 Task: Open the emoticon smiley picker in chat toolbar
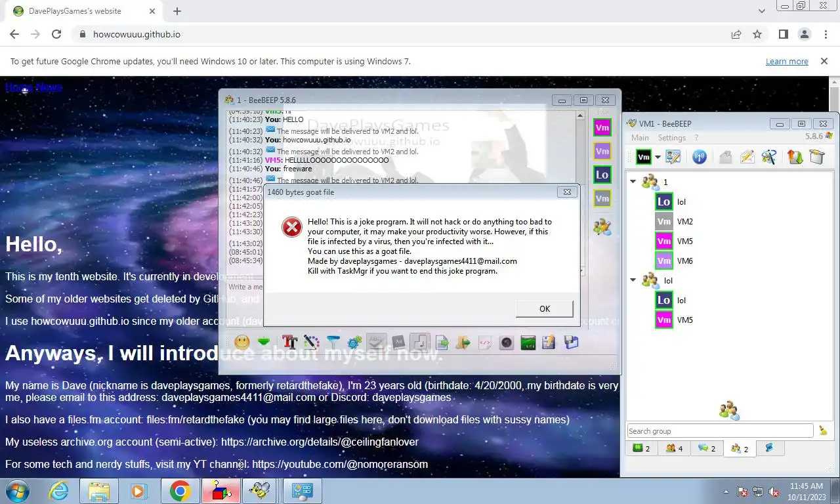point(242,342)
